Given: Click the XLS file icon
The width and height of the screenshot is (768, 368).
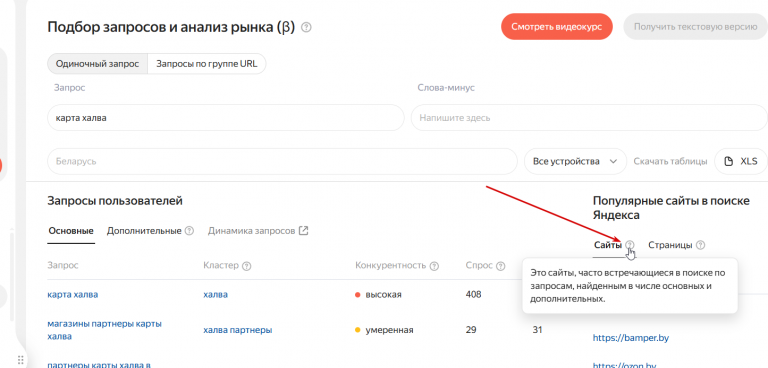Looking at the screenshot, I should tap(730, 161).
